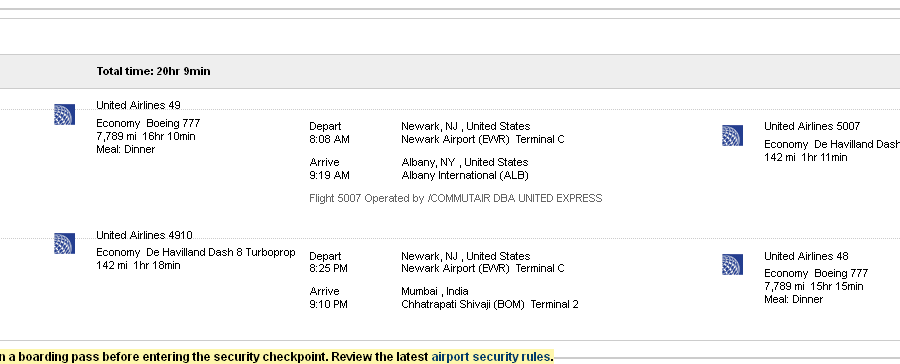
Task: Select the United Airlines 48 flight title
Action: (806, 256)
